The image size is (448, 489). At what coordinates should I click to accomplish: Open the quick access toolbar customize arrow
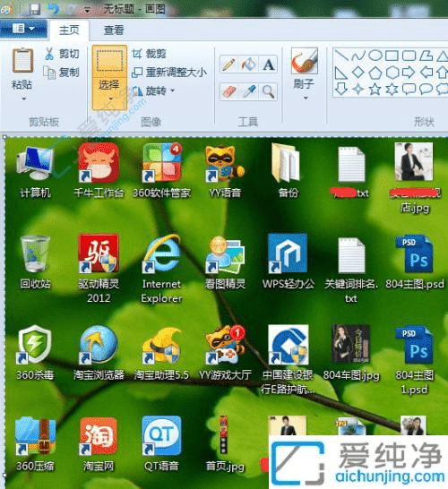pos(87,11)
